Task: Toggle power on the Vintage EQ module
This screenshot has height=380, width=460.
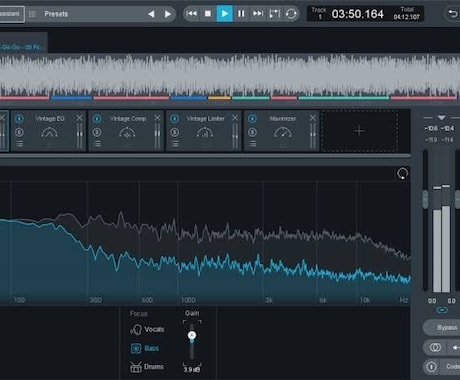Action: (19, 118)
